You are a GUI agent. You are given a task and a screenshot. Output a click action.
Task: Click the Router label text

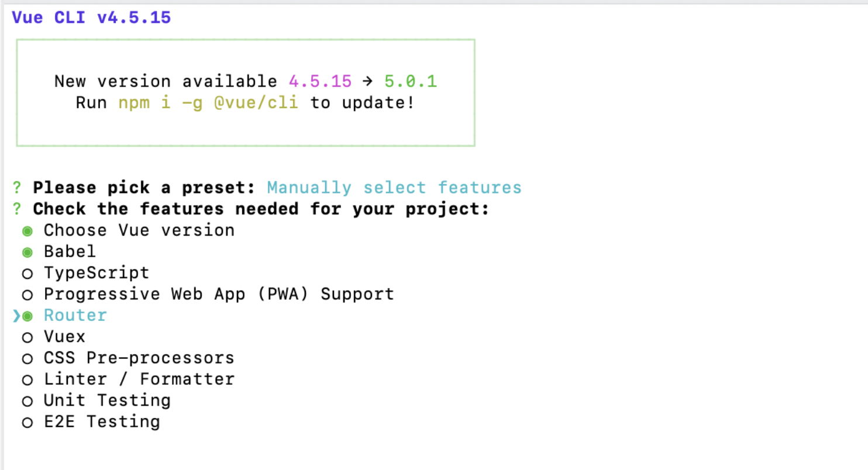[75, 316]
